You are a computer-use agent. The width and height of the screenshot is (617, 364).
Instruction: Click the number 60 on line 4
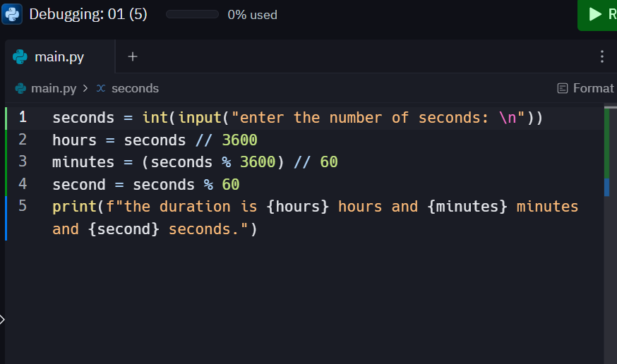[231, 184]
